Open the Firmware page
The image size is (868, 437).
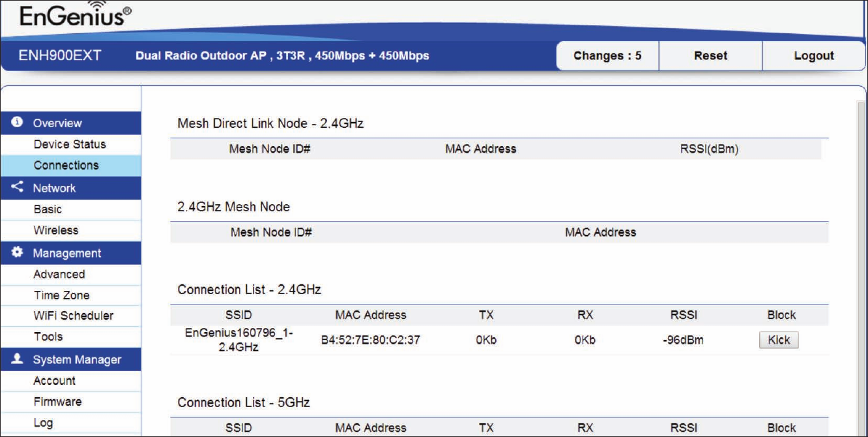58,402
